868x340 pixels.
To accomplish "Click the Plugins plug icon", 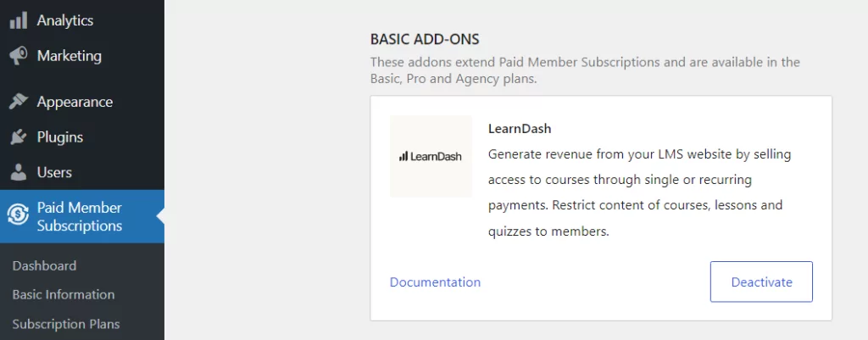I will [x=19, y=137].
